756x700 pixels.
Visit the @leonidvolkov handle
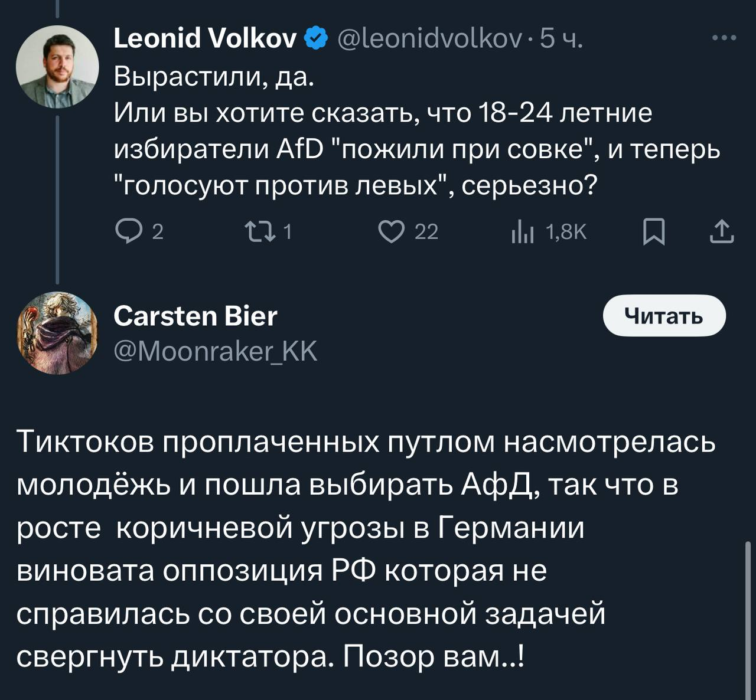pyautogui.click(x=429, y=39)
